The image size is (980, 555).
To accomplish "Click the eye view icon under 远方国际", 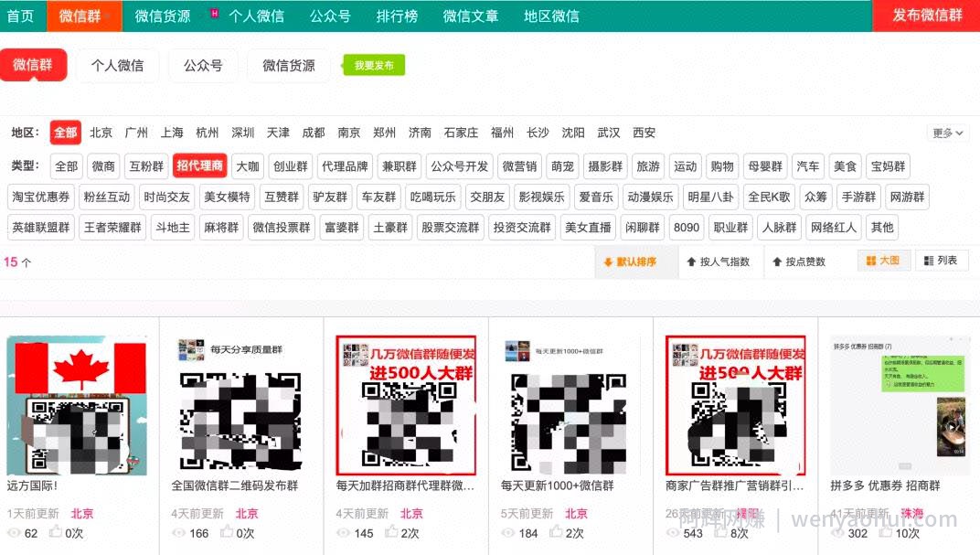I will pyautogui.click(x=14, y=533).
